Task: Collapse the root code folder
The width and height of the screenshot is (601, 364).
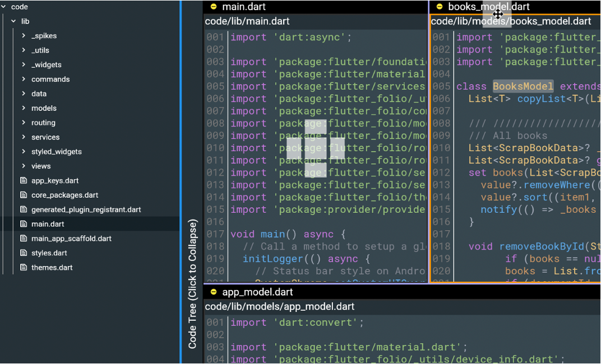Action: tap(4, 7)
